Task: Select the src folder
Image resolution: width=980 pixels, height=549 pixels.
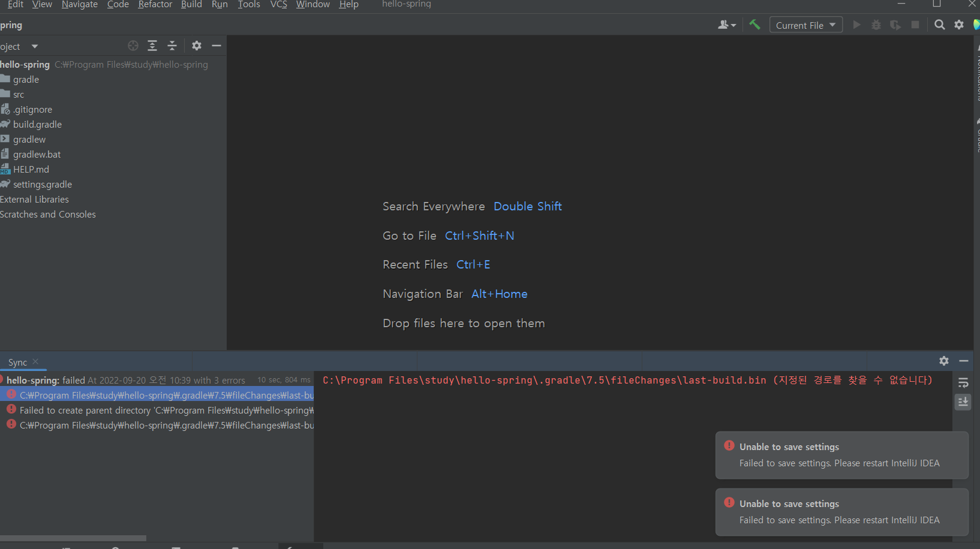Action: pyautogui.click(x=113, y=94)
